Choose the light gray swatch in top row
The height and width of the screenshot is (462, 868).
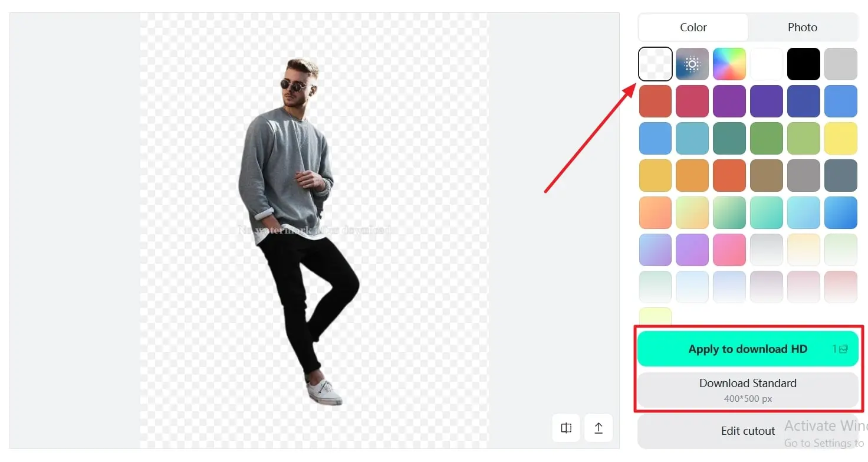841,64
